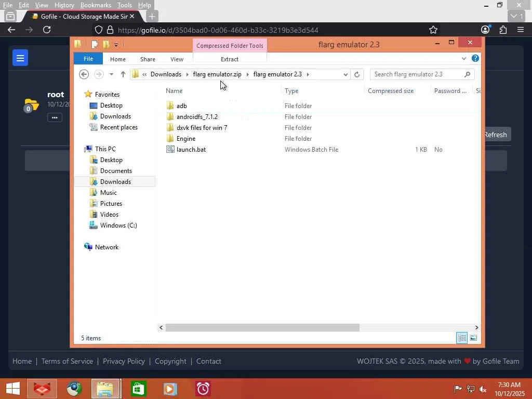This screenshot has width=532, height=399.
Task: Bookmark this page with the star icon
Action: coord(433,30)
